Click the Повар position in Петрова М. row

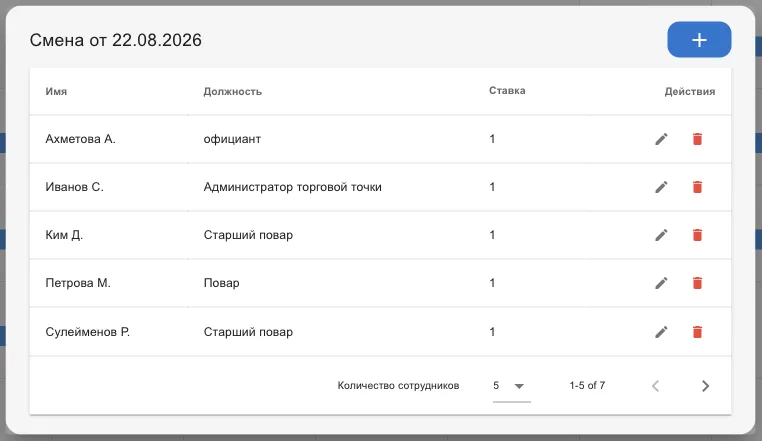[222, 283]
